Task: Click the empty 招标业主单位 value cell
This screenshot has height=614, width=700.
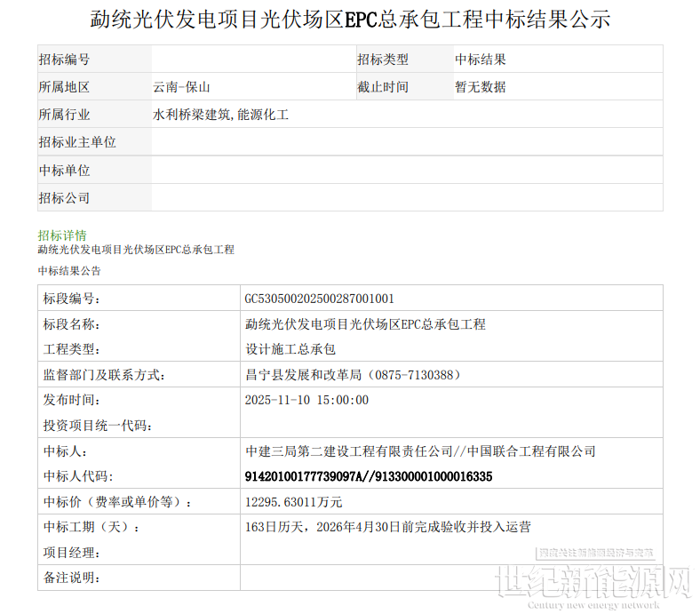Action: click(406, 142)
